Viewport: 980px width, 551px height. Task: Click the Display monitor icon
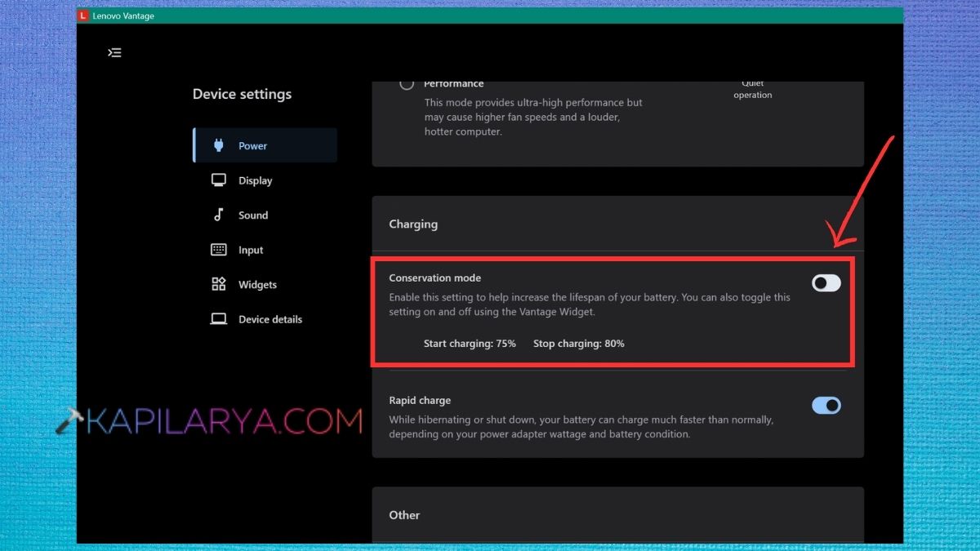219,180
